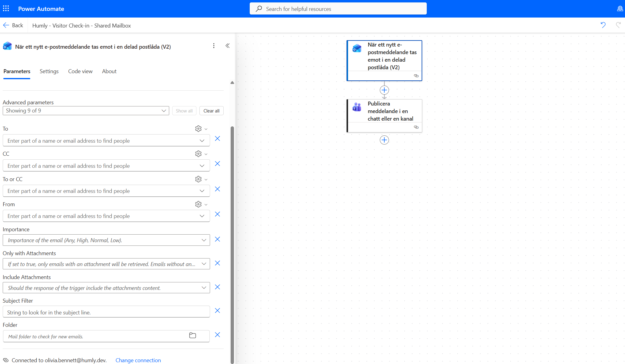Open the app launcher waffle icon

[6, 8]
